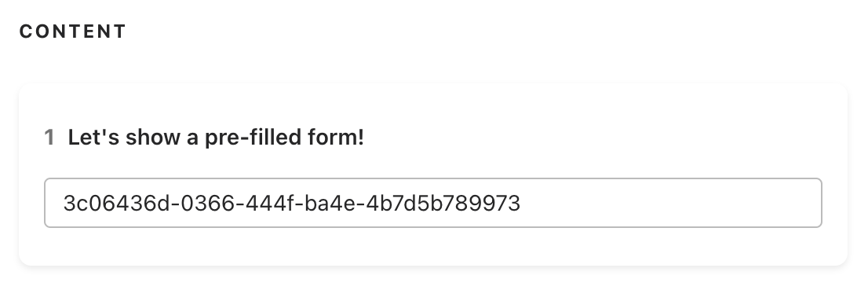Screen dimensions: 868x294
Task: Click the word "pre-filled" in the question title
Action: [x=246, y=138]
